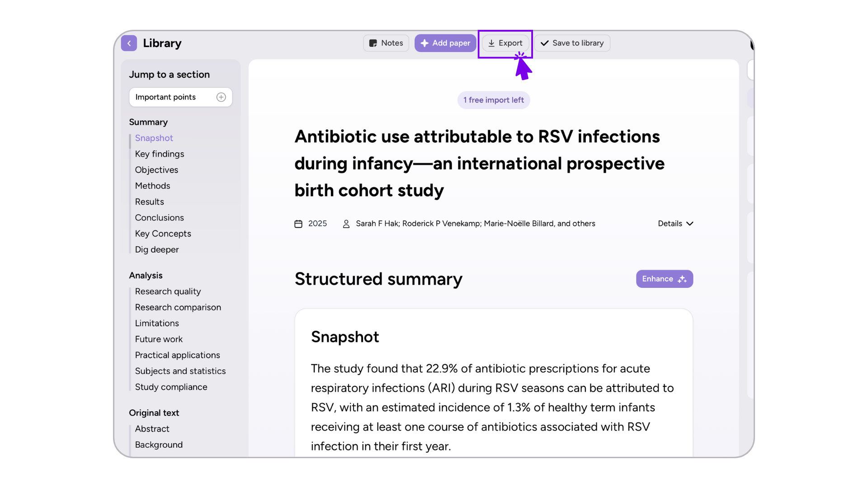
Task: Click the back arrow beside Library
Action: [129, 43]
